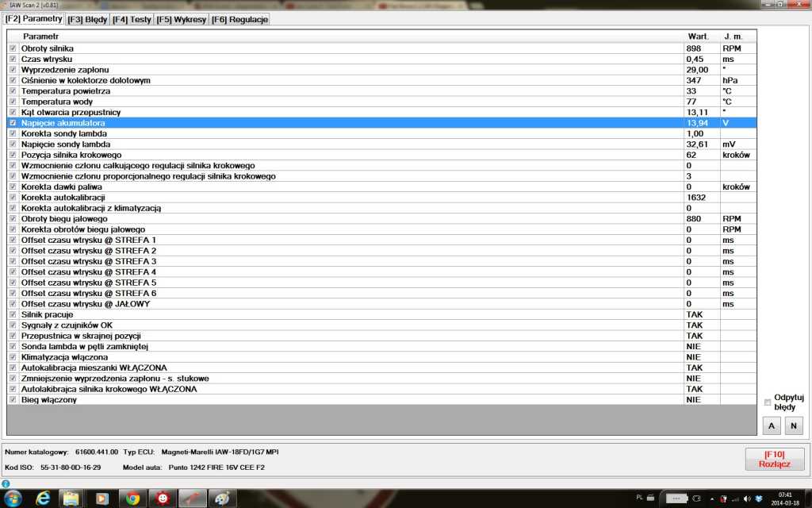
Task: Click the A button
Action: click(771, 426)
